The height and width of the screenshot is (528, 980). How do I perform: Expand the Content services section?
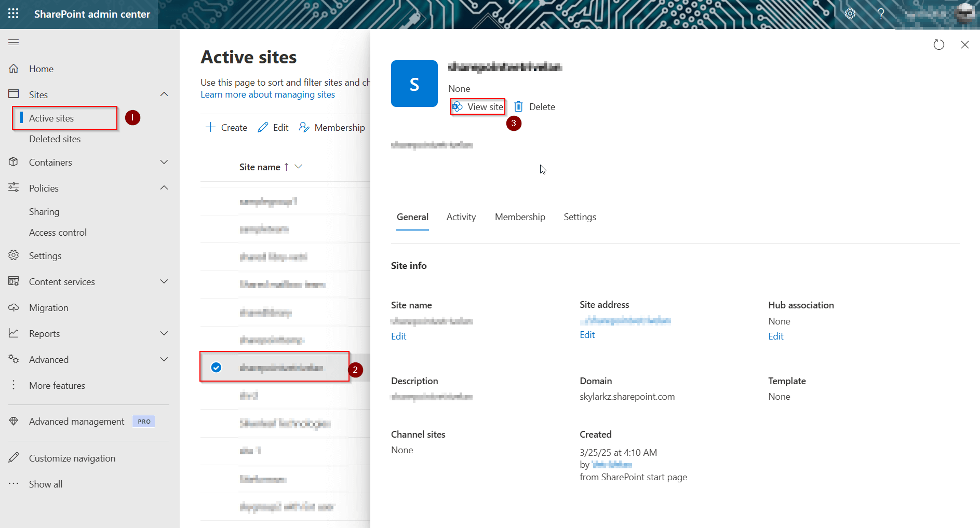[164, 281]
